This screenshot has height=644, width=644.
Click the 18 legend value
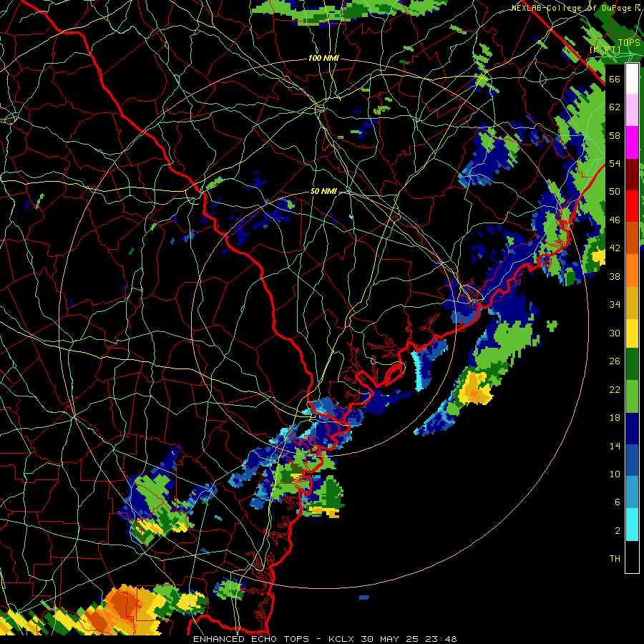615,418
